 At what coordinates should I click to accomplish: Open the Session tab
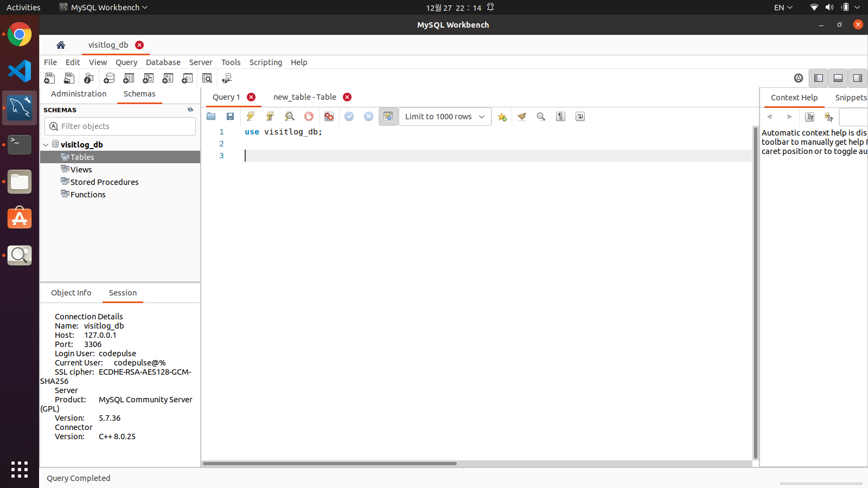(123, 293)
